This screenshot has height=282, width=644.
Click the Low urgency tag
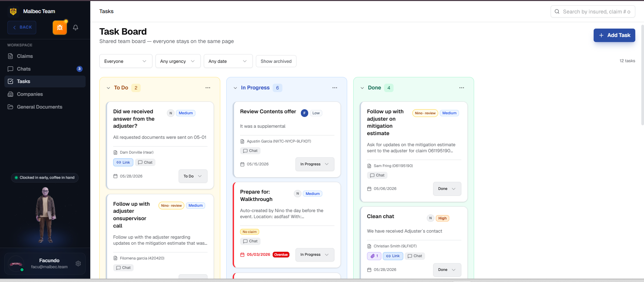pyautogui.click(x=316, y=113)
